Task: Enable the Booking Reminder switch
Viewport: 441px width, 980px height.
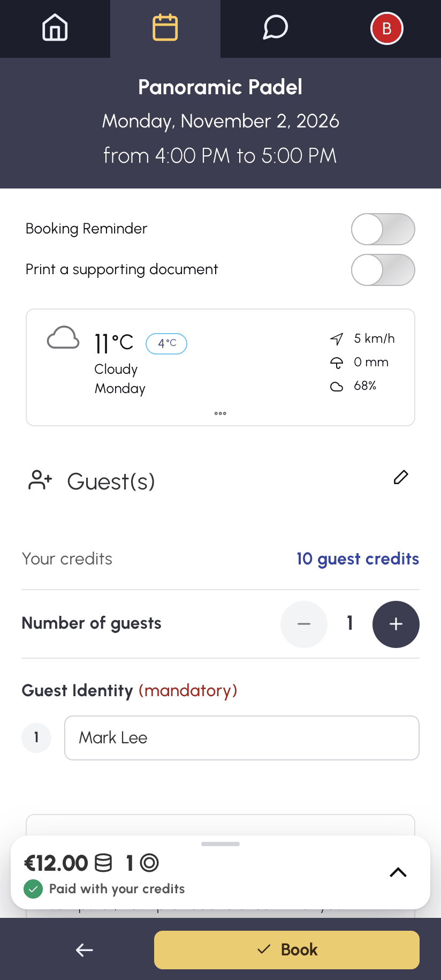Action: (383, 229)
